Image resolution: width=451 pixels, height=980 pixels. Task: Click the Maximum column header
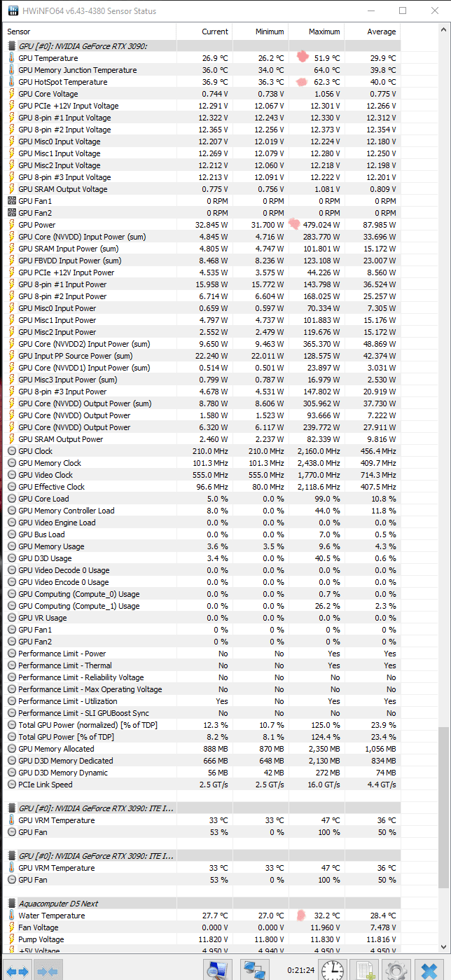(324, 32)
